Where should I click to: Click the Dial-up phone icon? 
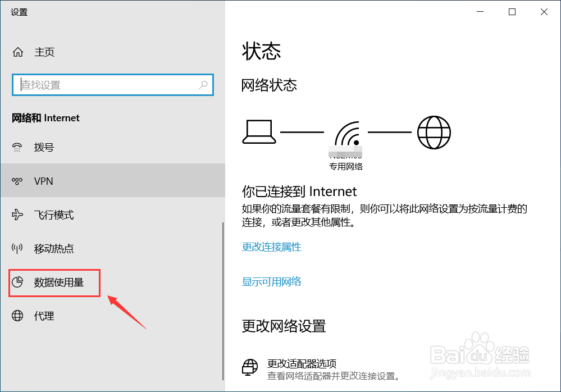coord(17,147)
